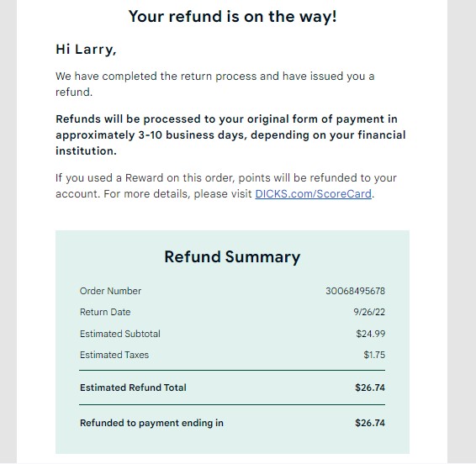Screen dimensions: 476x464
Task: Click 'Refunded to payment ending in' text
Action: (x=151, y=423)
